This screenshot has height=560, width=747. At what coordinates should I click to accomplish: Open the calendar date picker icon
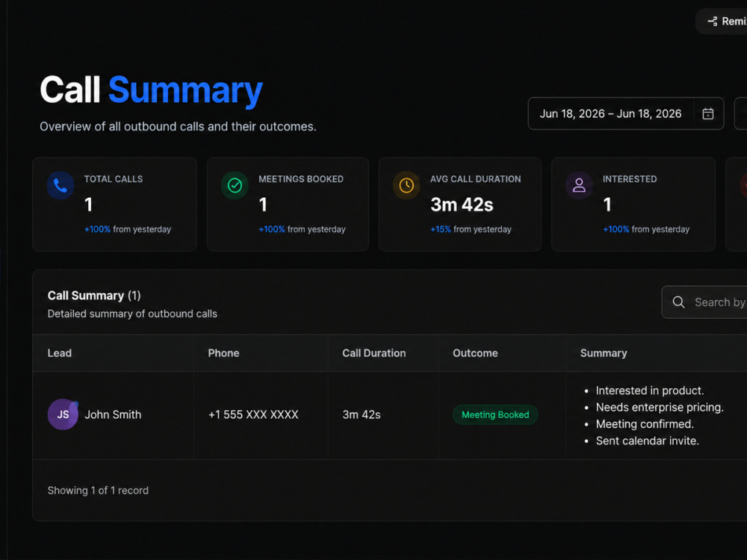coord(708,113)
